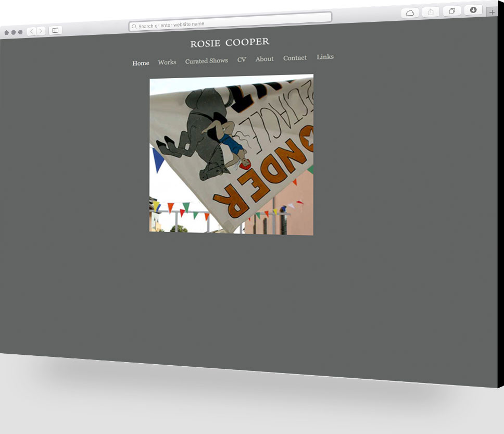Open the Works page
504x434 pixels.
167,62
